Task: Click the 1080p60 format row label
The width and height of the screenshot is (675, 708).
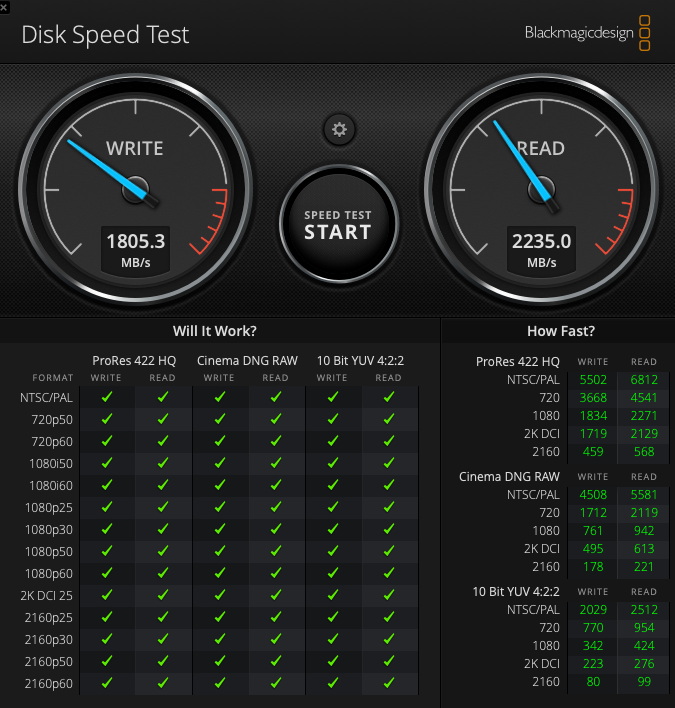Action: (x=48, y=573)
